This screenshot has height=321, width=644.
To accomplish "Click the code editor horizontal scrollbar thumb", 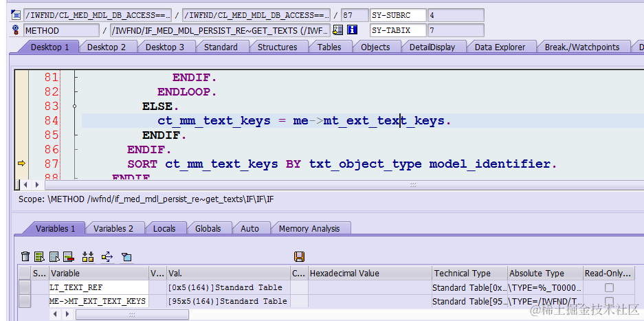I will (x=413, y=185).
